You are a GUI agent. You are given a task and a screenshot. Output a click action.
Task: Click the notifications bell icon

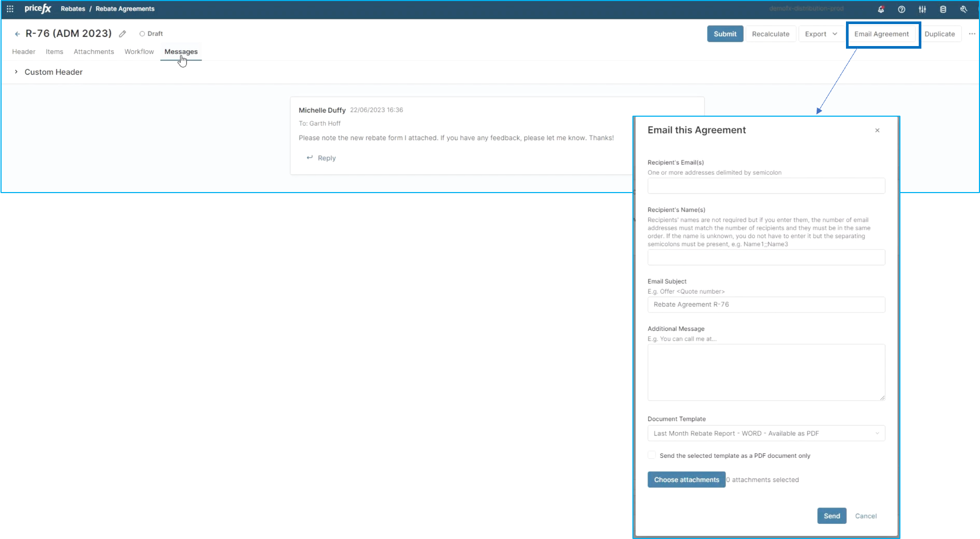881,9
